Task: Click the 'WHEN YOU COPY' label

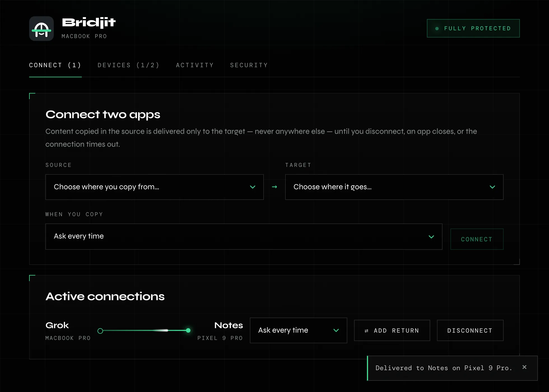Action: [x=74, y=214]
